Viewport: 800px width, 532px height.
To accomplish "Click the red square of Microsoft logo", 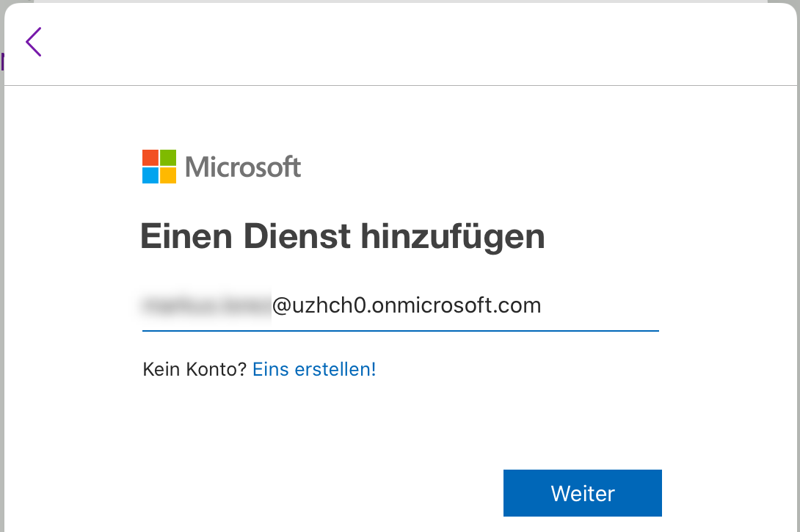I will pos(150,158).
